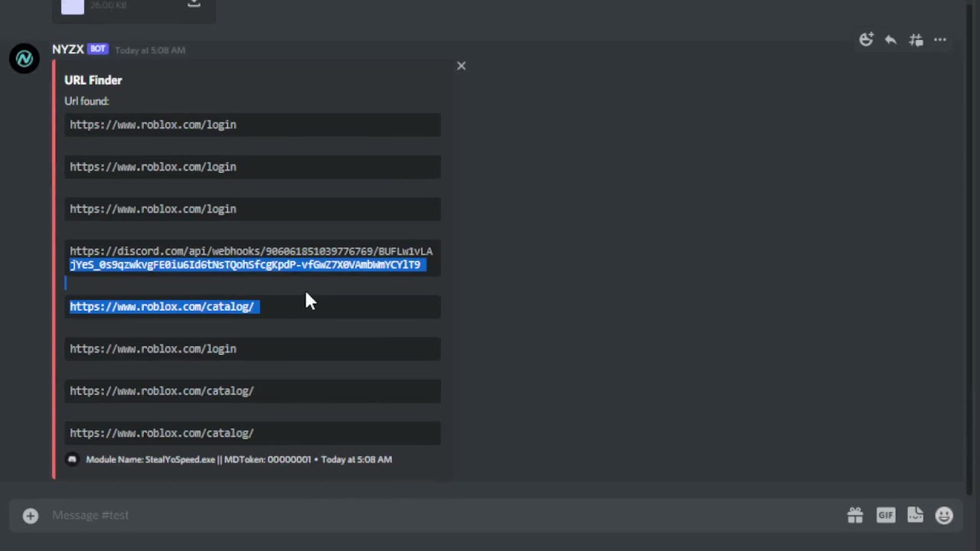This screenshot has width=980, height=551.
Task: Open the emoji picker
Action: coord(944,516)
